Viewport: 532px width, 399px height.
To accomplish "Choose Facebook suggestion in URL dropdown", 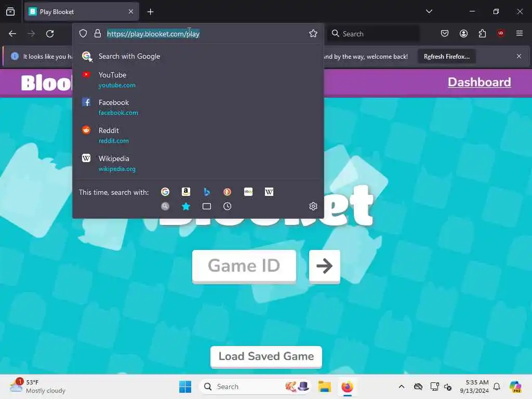I will click(x=198, y=107).
